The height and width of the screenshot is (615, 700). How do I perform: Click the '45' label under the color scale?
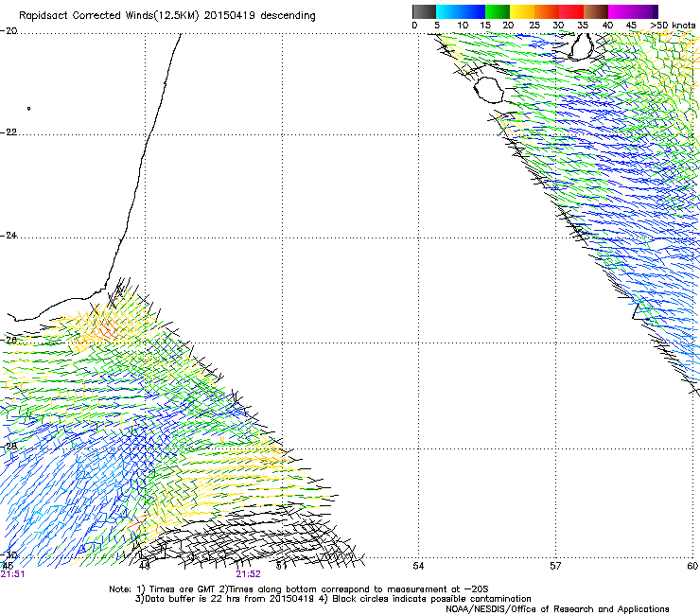click(631, 26)
